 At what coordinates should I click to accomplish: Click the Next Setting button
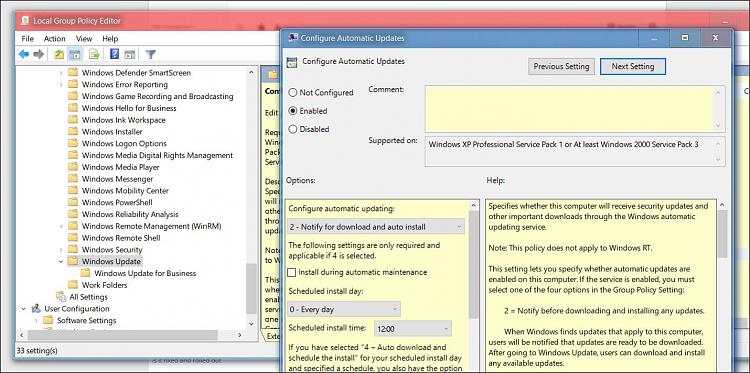click(x=633, y=66)
